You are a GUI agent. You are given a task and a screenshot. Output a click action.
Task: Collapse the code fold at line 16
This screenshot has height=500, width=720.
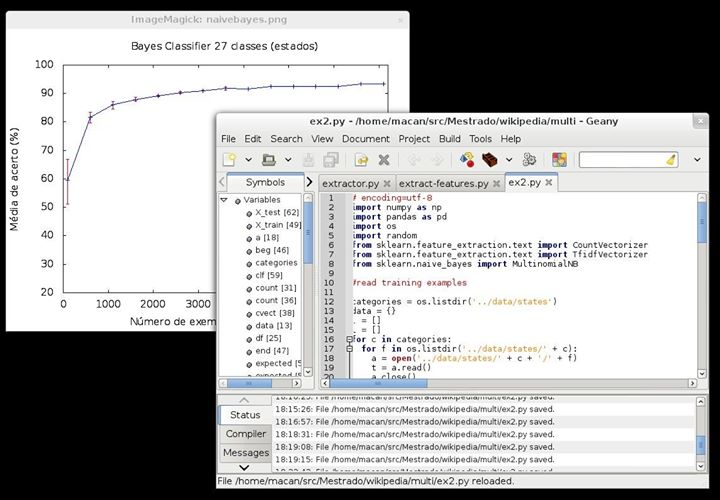(x=348, y=339)
